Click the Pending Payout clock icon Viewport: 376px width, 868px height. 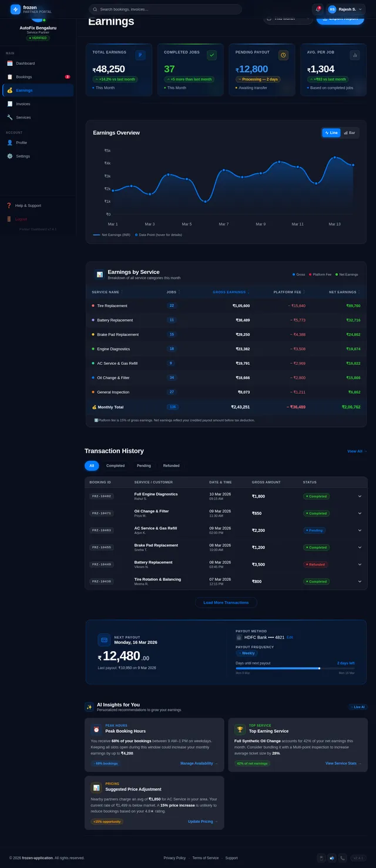pyautogui.click(x=283, y=55)
